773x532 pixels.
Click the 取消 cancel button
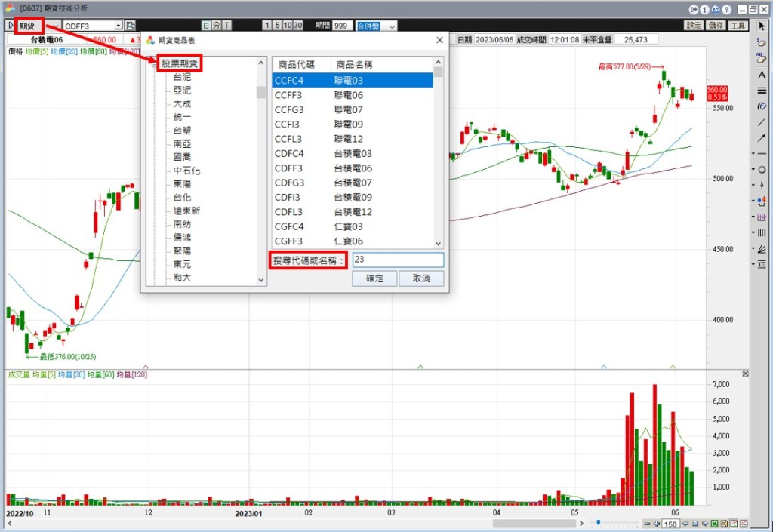421,278
